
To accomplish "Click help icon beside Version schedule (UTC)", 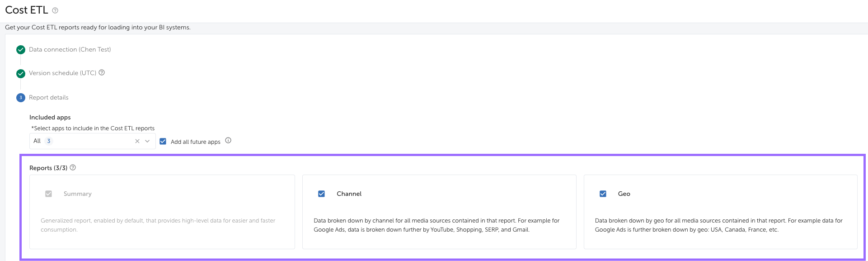I will point(102,72).
